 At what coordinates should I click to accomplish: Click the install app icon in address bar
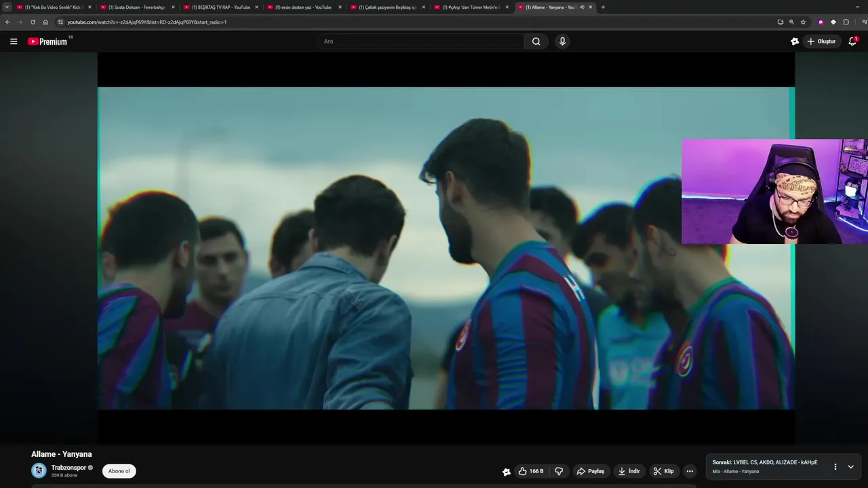point(780,22)
